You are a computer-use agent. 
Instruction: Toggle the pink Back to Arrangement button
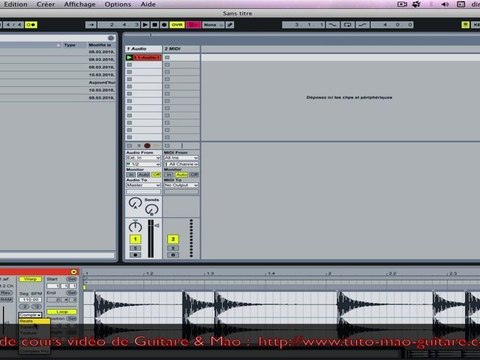(x=193, y=25)
